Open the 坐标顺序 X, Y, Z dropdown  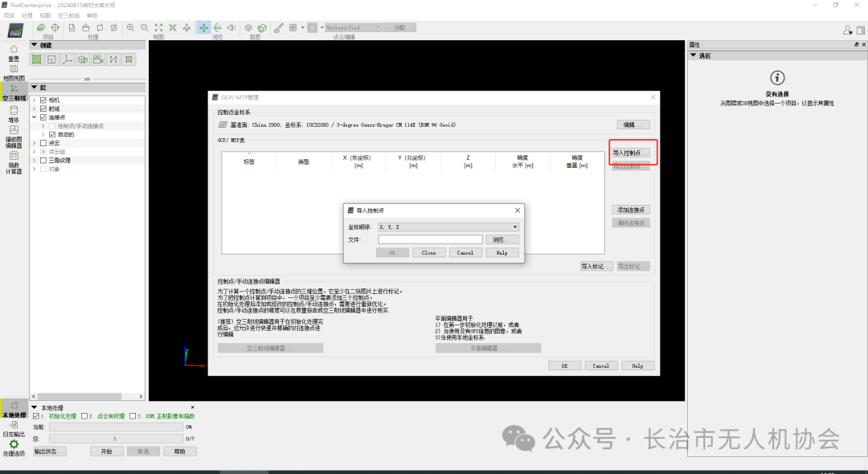tap(448, 227)
